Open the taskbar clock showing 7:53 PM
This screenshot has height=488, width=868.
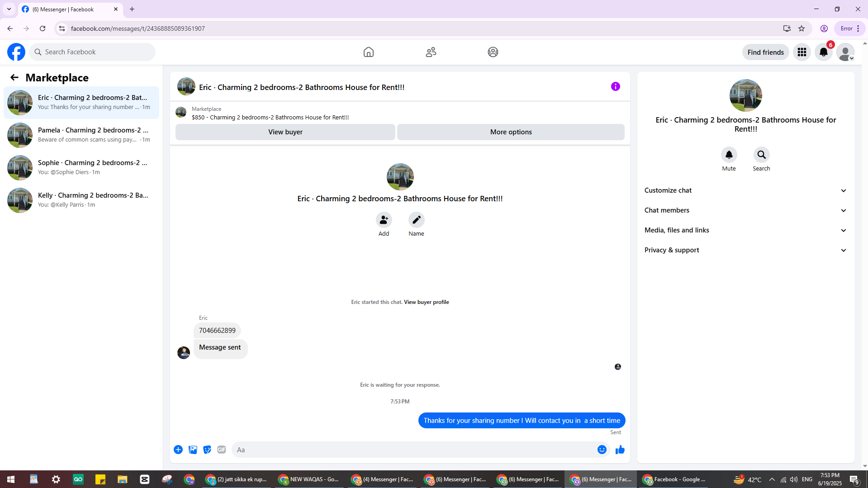[830, 479]
